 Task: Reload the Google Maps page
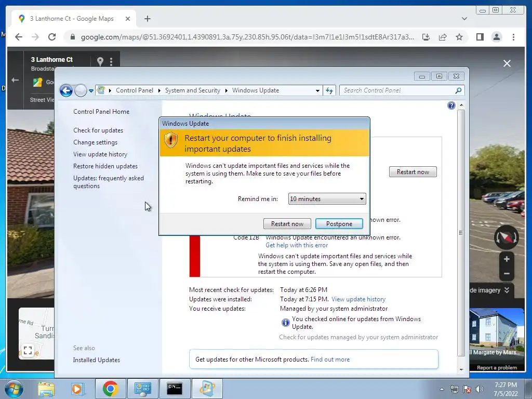tap(52, 37)
